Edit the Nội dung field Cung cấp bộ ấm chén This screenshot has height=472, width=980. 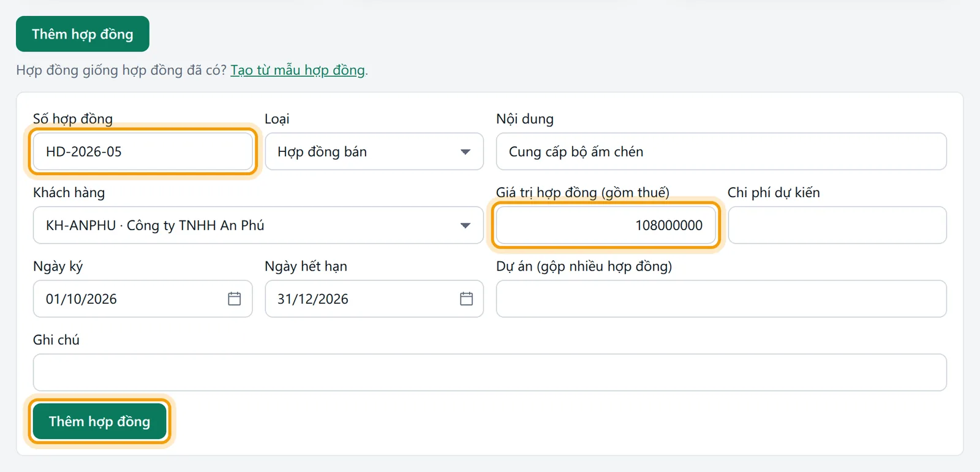click(722, 152)
